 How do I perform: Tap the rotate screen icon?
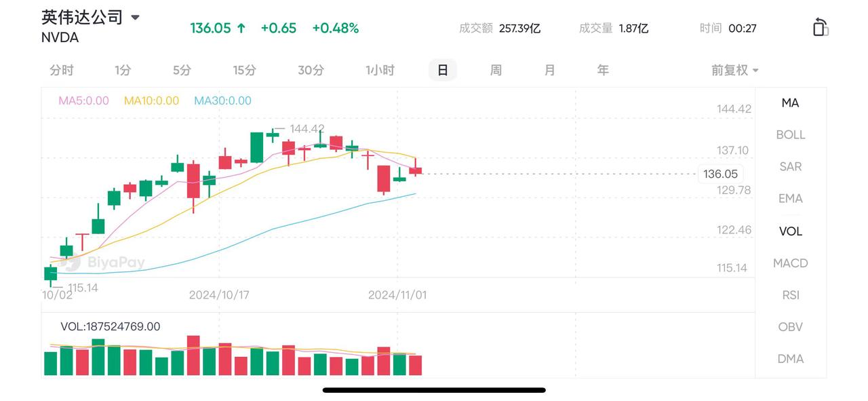click(821, 27)
